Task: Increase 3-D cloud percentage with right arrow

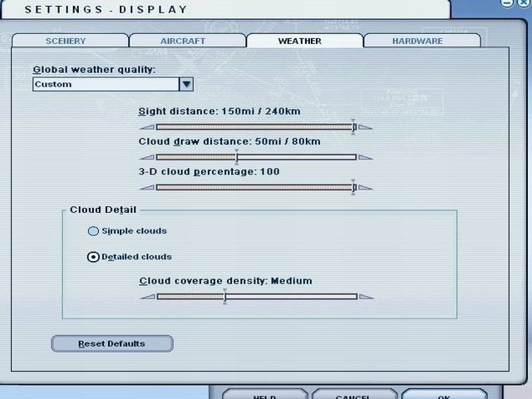Action: [x=366, y=187]
